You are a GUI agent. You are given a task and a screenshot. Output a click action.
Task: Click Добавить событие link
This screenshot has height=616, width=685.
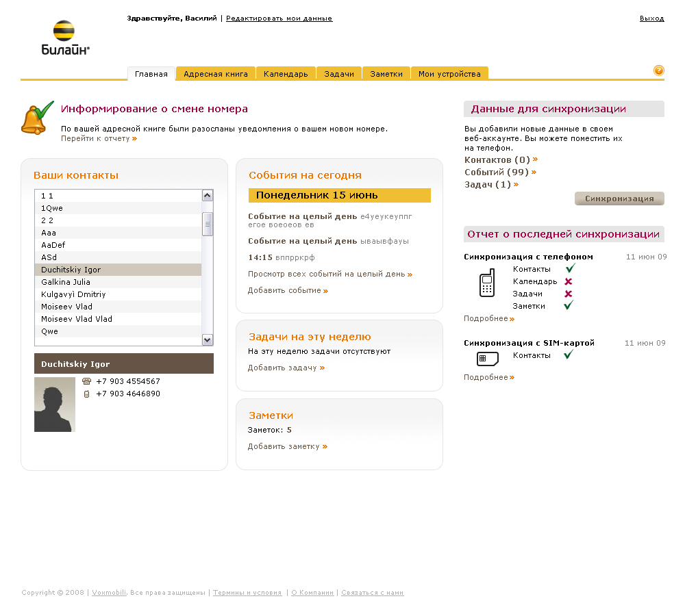288,291
